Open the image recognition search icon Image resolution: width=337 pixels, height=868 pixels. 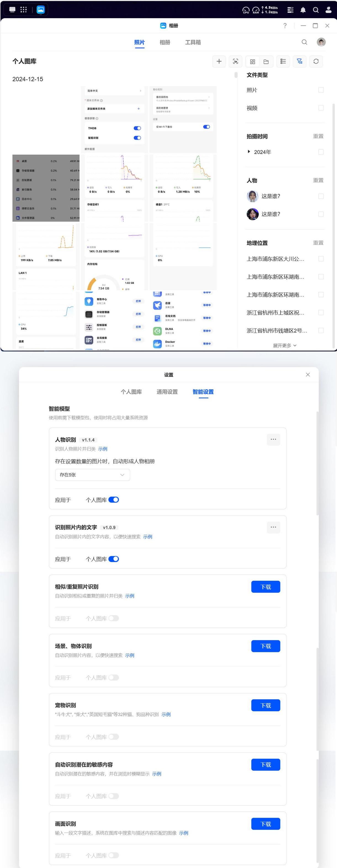pos(235,61)
